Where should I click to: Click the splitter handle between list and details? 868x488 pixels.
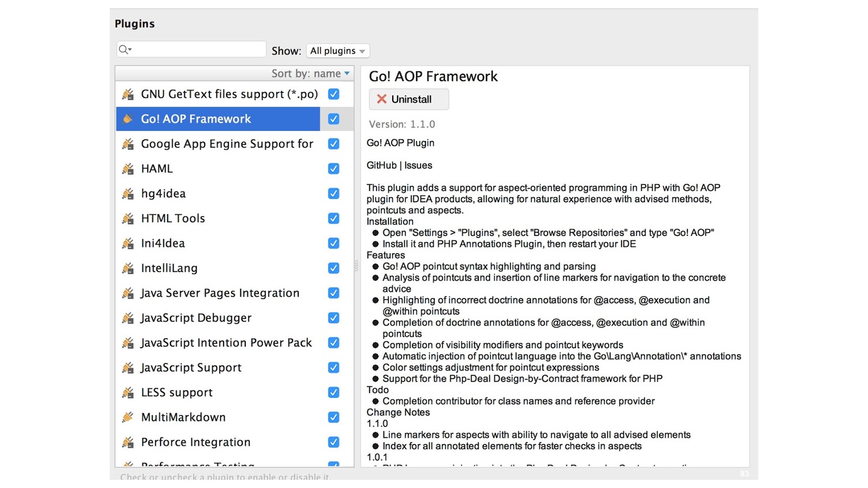tap(357, 266)
